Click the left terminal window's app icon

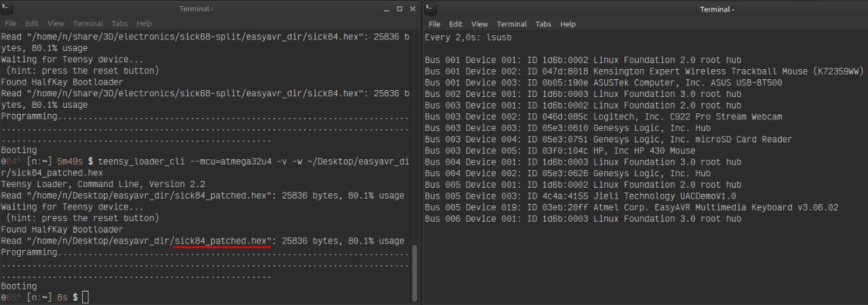tap(6, 9)
